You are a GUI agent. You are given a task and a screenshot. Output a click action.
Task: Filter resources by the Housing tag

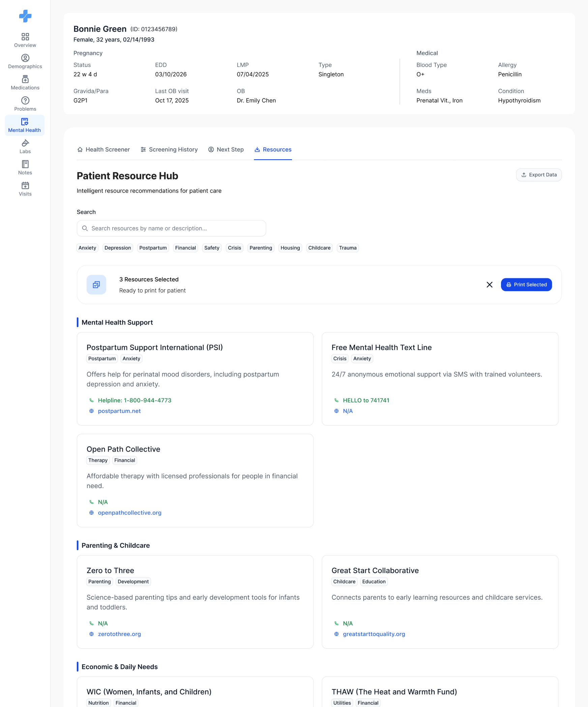(x=290, y=248)
